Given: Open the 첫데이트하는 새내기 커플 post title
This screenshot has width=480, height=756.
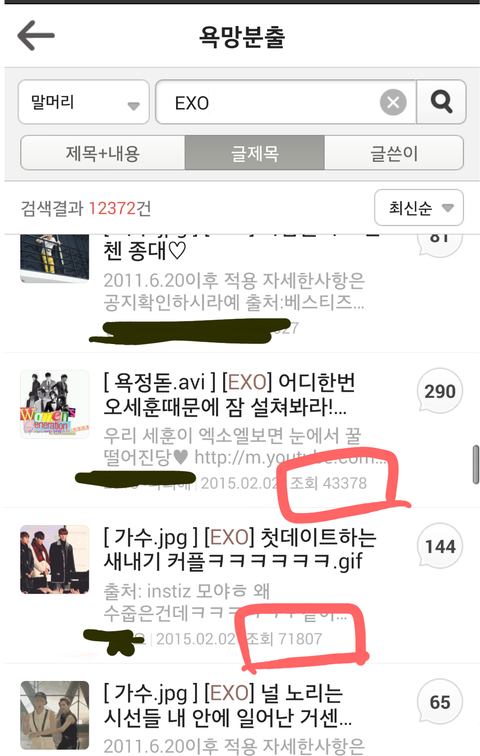Looking at the screenshot, I should pyautogui.click(x=240, y=549).
